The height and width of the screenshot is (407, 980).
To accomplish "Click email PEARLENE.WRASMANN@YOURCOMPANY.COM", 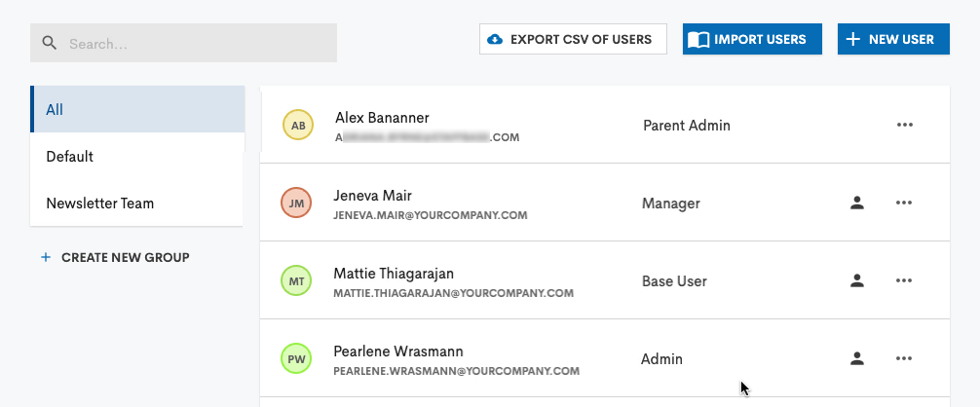I will (456, 371).
